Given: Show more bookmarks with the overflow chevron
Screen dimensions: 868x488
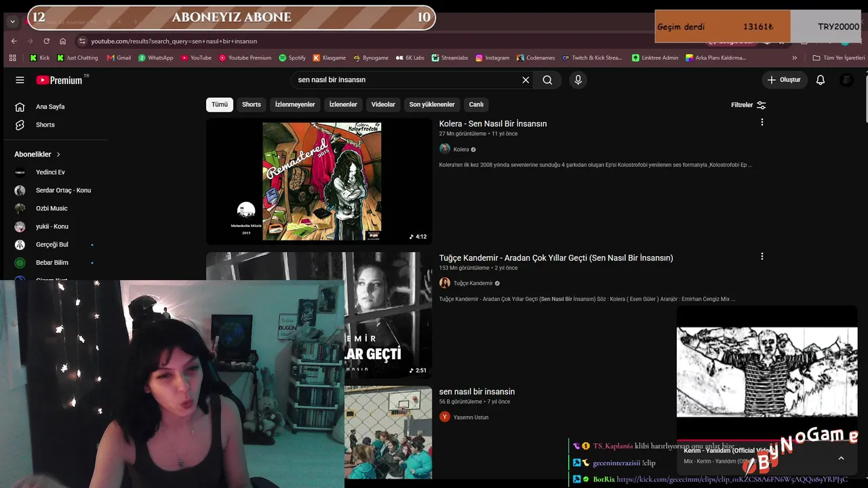Looking at the screenshot, I should [795, 58].
